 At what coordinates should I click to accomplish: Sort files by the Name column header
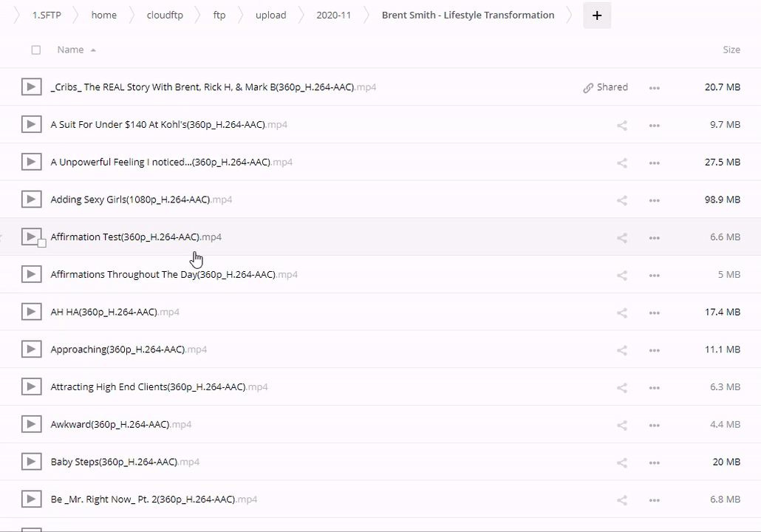click(71, 50)
